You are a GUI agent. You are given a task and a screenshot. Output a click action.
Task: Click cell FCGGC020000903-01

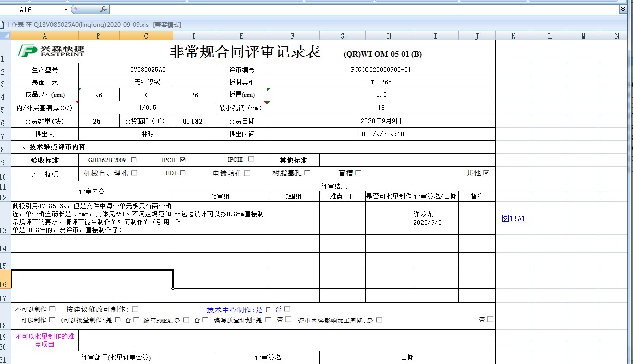(x=381, y=70)
